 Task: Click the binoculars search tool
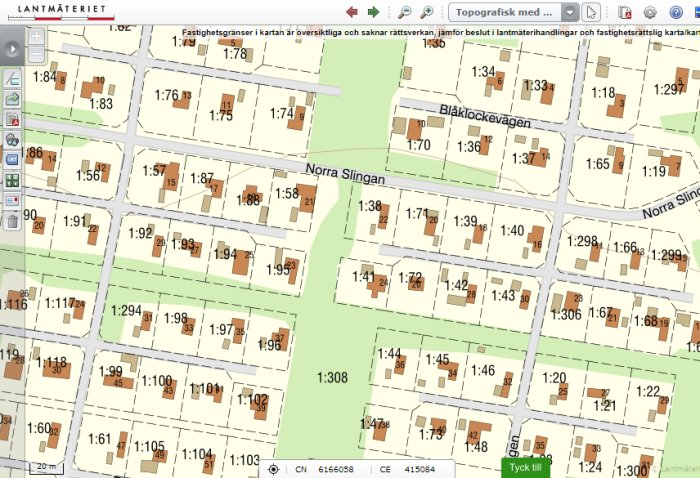coord(12,140)
